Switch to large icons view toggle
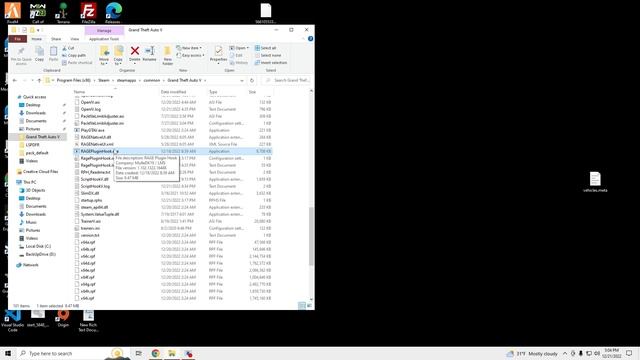Screen dimensions: 640x360 click(309, 305)
